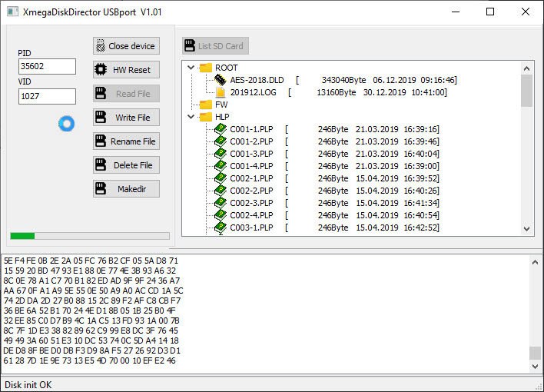
Task: Click the hex line starting 61 28 7D
Action: 89,360
